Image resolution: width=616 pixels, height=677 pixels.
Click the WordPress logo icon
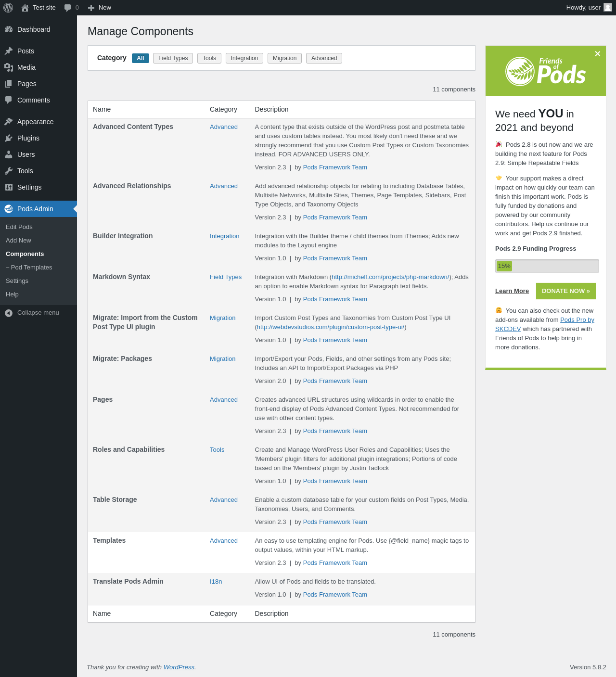tap(8, 8)
